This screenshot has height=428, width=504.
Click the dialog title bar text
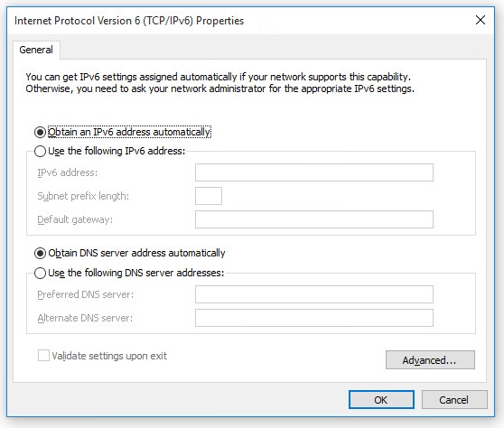129,21
